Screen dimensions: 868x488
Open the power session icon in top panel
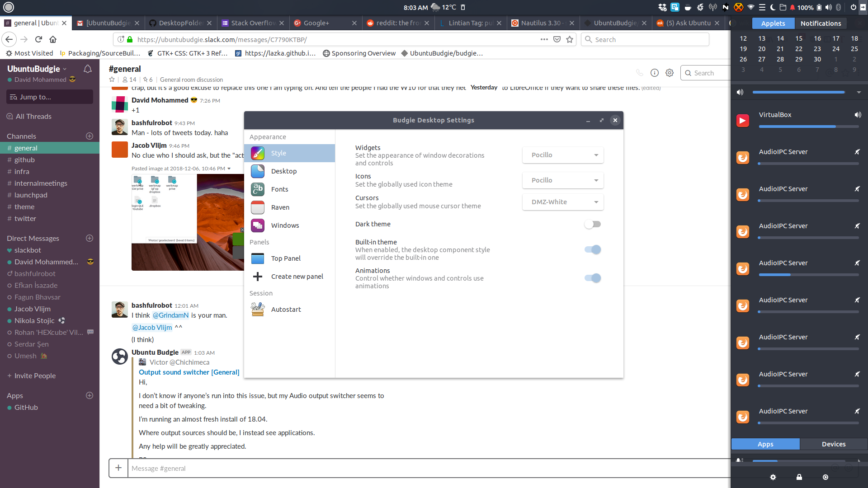[853, 7]
